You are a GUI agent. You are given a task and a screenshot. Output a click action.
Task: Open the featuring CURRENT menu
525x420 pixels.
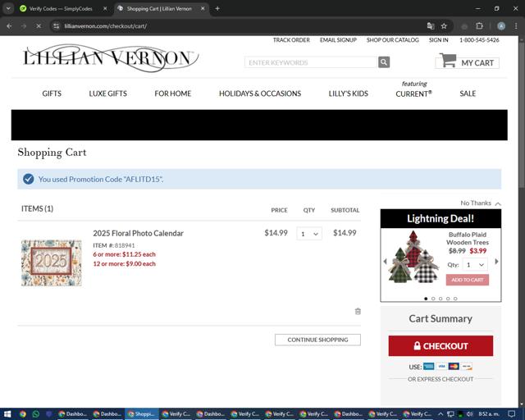point(413,89)
